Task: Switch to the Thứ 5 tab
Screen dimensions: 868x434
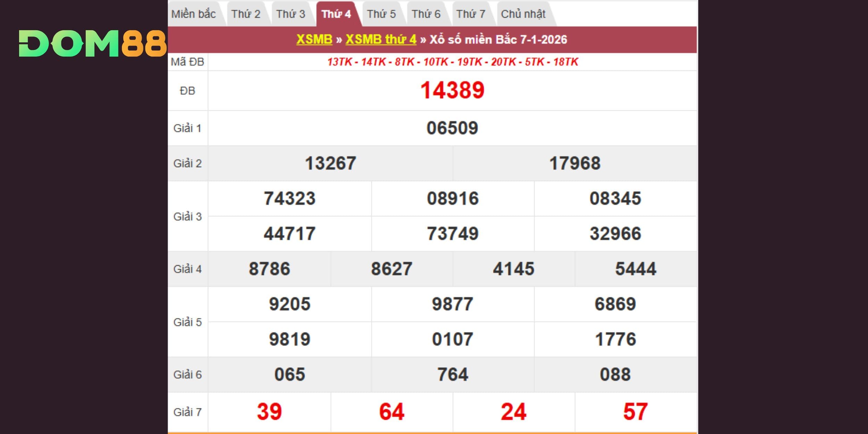Action: click(x=381, y=14)
